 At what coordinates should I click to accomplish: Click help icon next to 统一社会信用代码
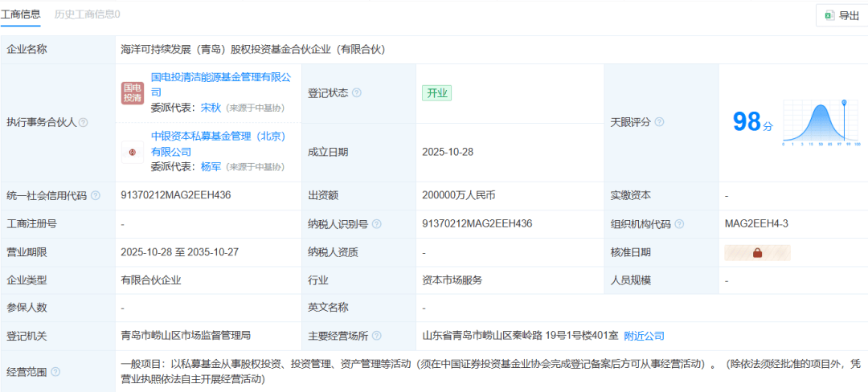click(x=96, y=195)
